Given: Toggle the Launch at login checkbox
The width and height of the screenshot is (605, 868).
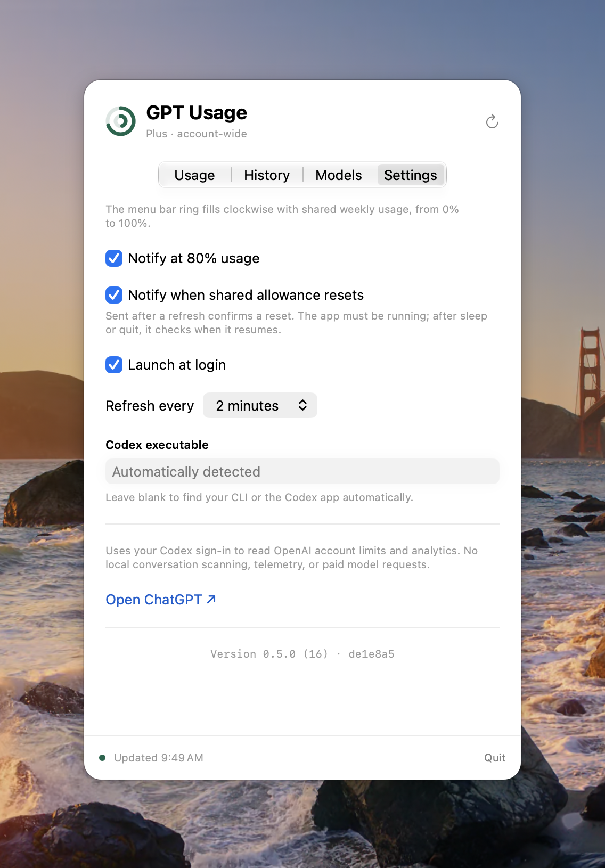Looking at the screenshot, I should click(114, 365).
